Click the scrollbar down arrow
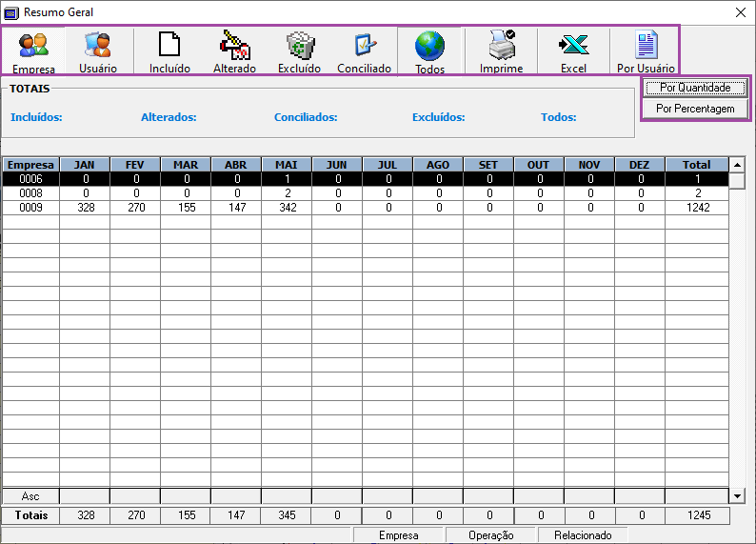The image size is (756, 544). 737,495
